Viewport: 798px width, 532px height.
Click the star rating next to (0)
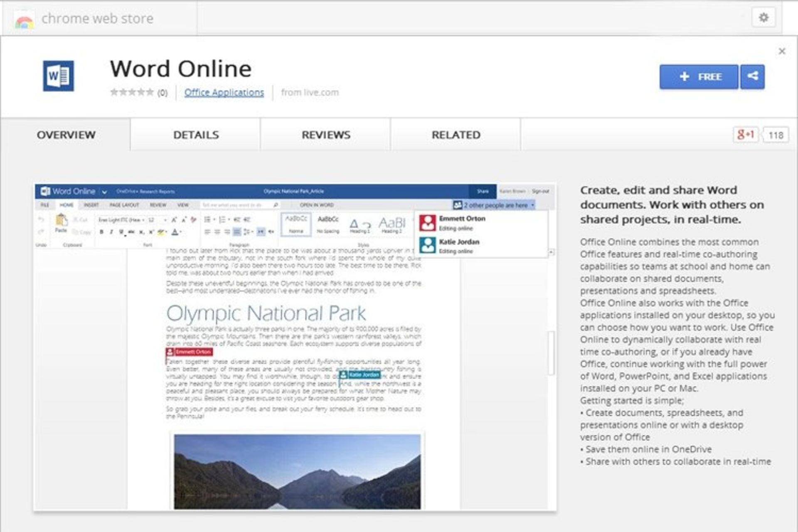[132, 92]
